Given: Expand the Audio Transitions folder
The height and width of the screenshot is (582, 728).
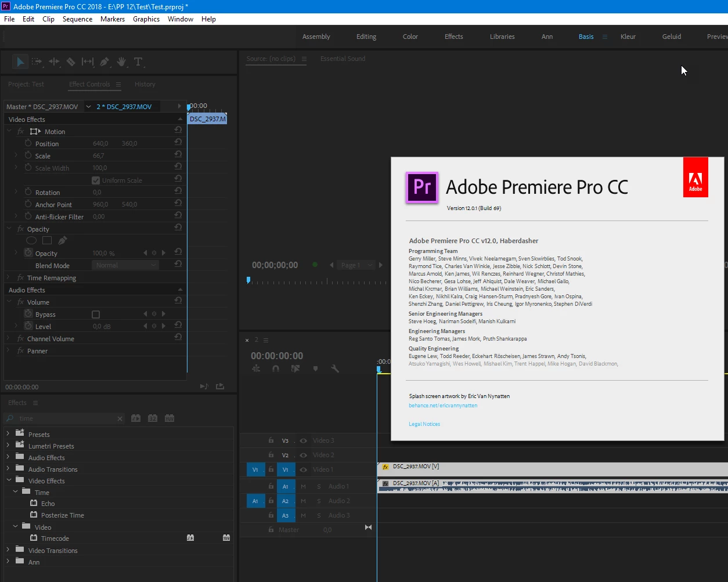Looking at the screenshot, I should (x=8, y=468).
